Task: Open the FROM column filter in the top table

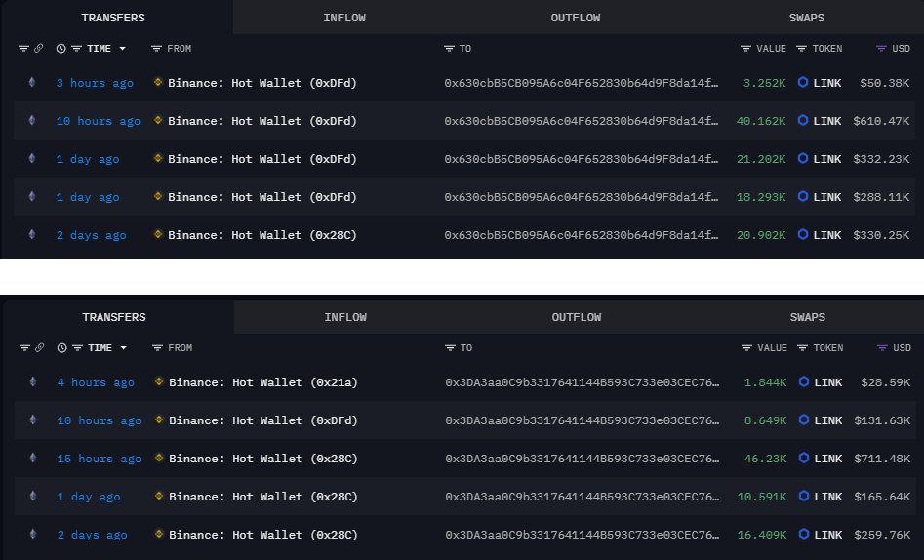Action: coord(156,48)
